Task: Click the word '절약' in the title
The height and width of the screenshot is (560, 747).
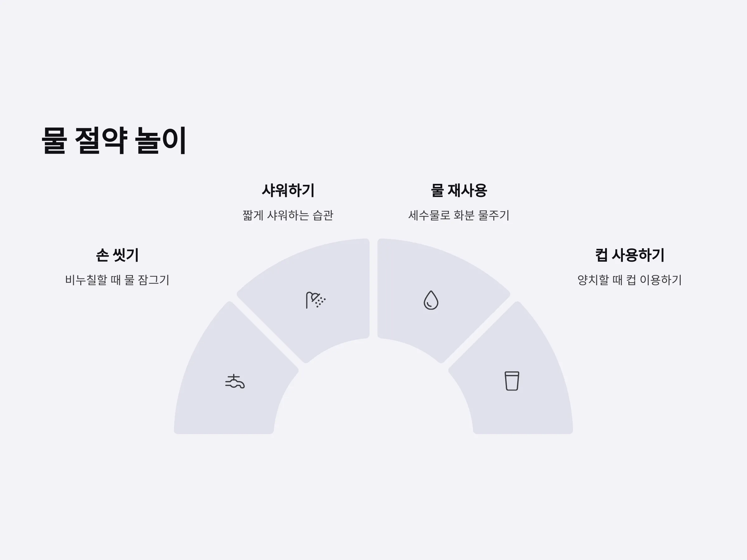Action: tap(101, 140)
